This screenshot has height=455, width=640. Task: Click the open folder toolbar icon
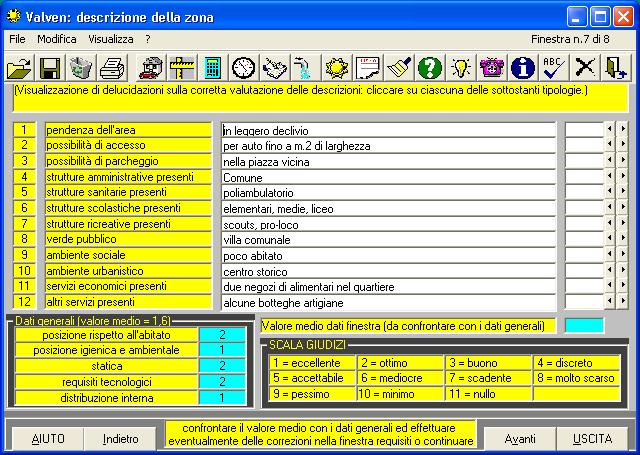(19, 68)
